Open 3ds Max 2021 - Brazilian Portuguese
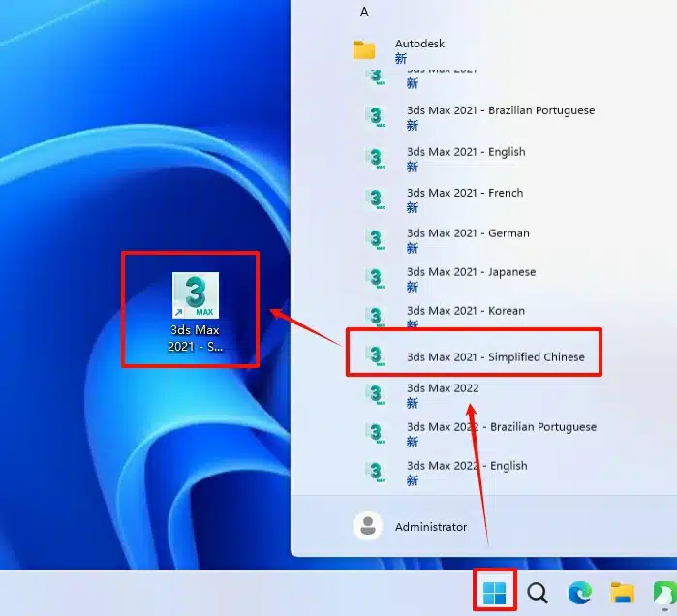This screenshot has height=616, width=677. click(x=500, y=110)
